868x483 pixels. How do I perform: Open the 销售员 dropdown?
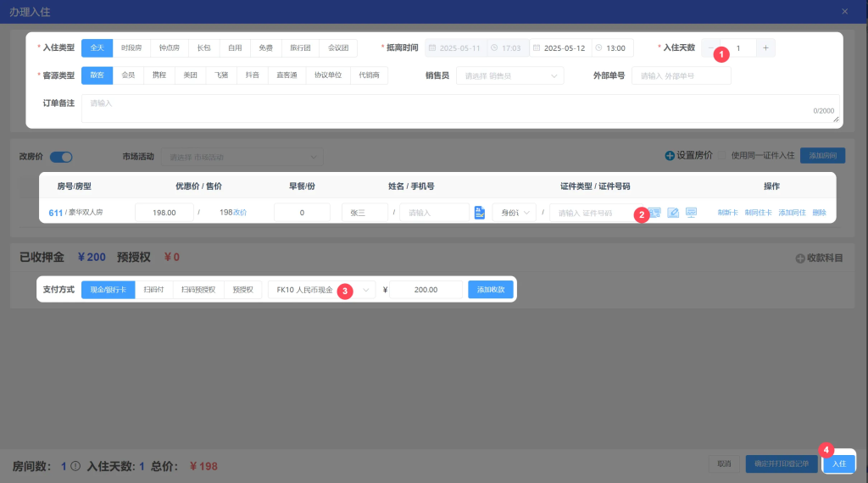[x=510, y=76]
